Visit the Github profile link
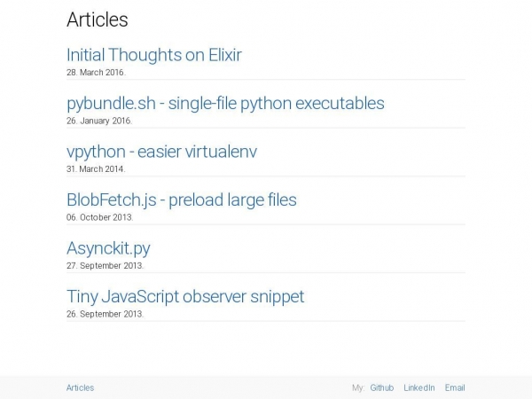 pos(381,387)
